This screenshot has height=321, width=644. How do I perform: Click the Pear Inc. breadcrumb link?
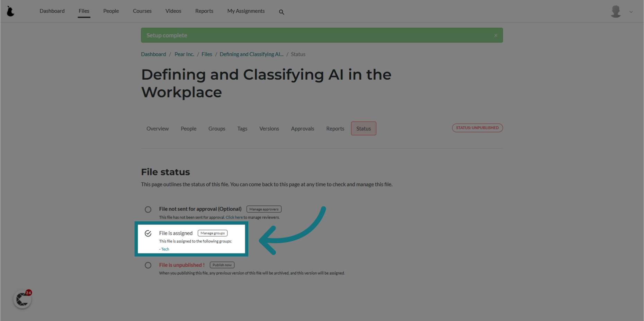[184, 54]
